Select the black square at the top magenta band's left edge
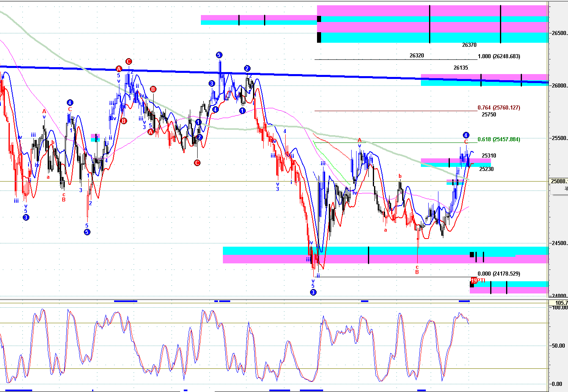 pos(319,19)
